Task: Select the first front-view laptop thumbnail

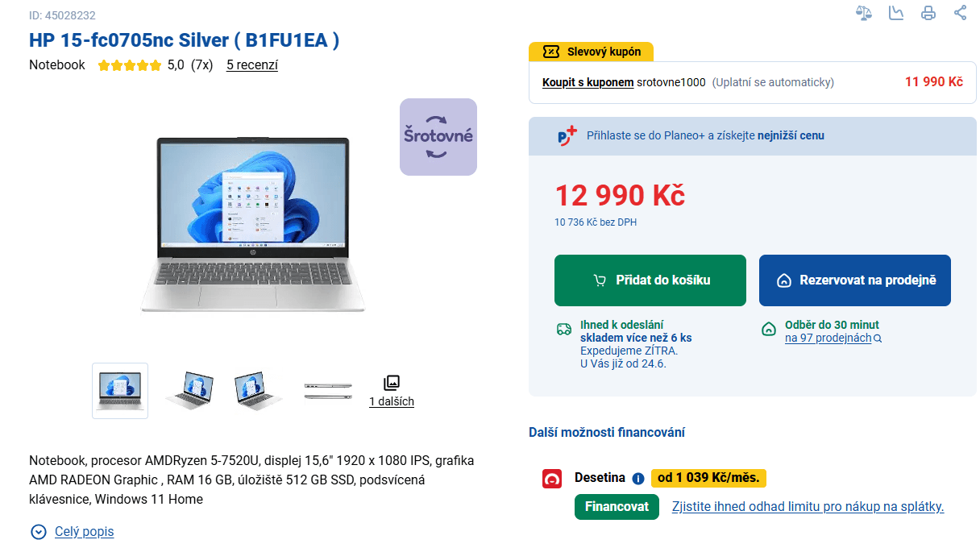Action: pyautogui.click(x=120, y=391)
